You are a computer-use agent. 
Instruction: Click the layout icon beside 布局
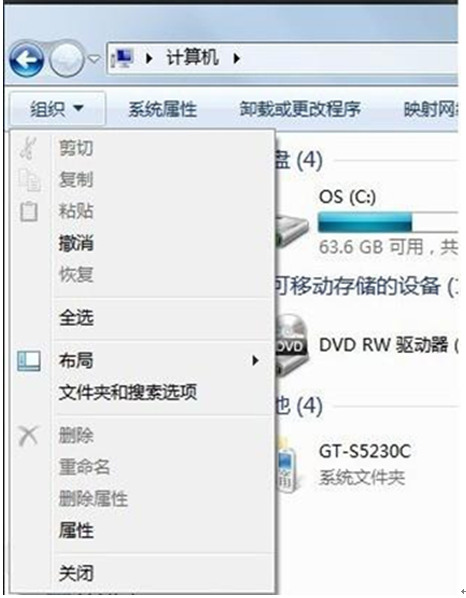29,360
